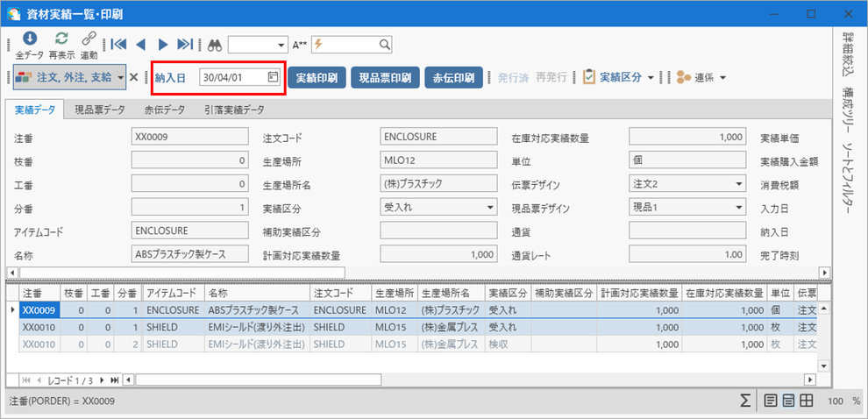Click the 生産場所 field showing MLO12
The width and height of the screenshot is (868, 419).
438,160
